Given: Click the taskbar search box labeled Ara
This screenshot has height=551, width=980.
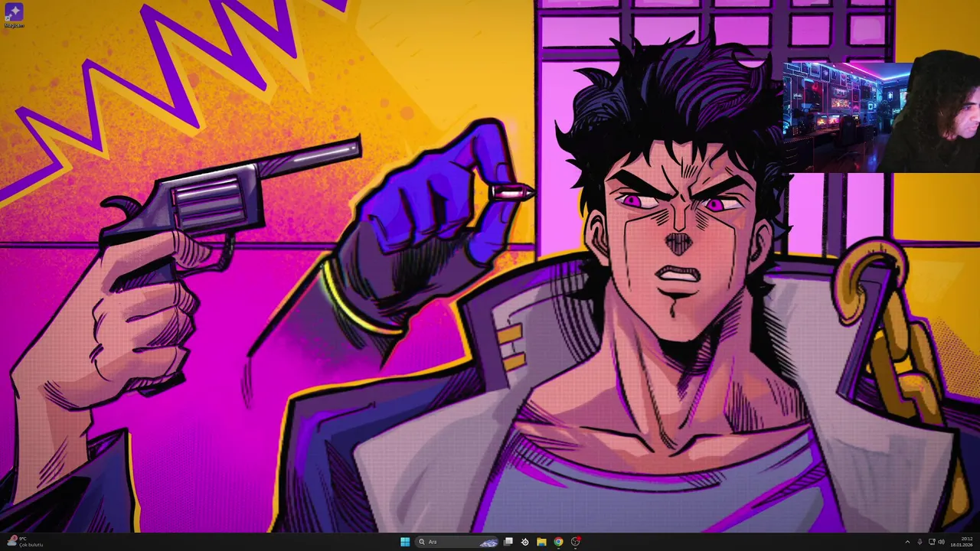Looking at the screenshot, I should point(458,542).
